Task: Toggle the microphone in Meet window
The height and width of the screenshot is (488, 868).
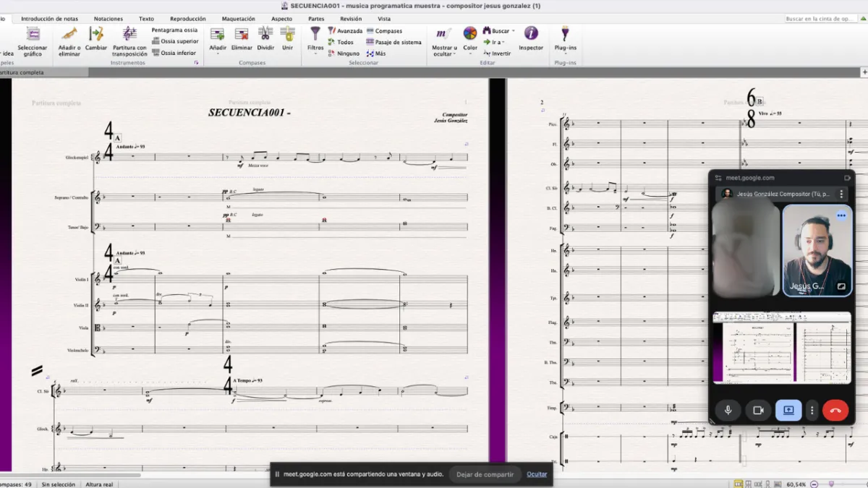Action: pos(728,410)
